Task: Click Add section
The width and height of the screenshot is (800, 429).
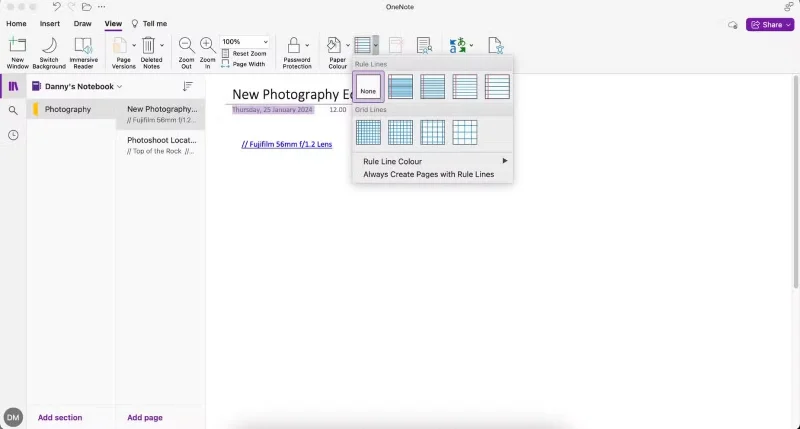Action: [60, 417]
